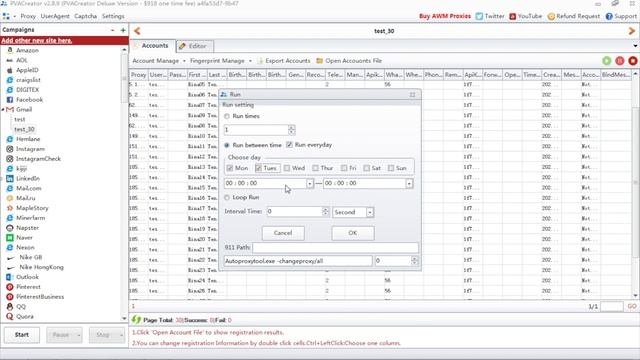Screen dimensions: 640x360
Task: Remove campaign with minus icon
Action: pos(113,30)
